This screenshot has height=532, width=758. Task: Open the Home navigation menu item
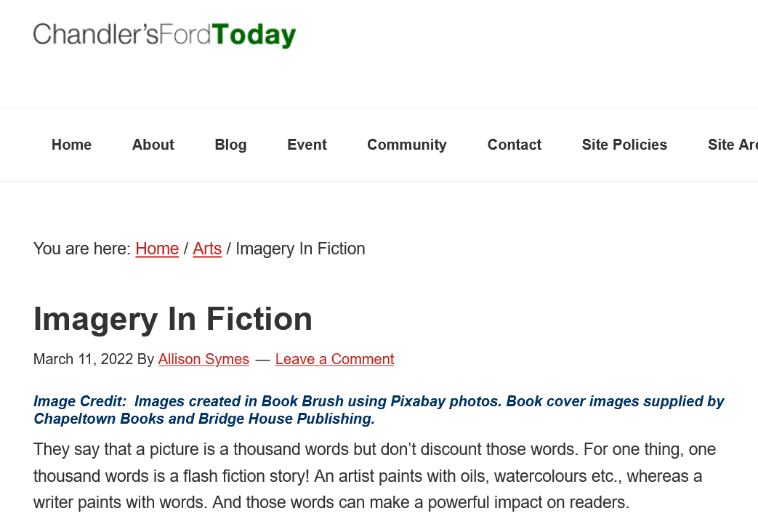point(71,145)
